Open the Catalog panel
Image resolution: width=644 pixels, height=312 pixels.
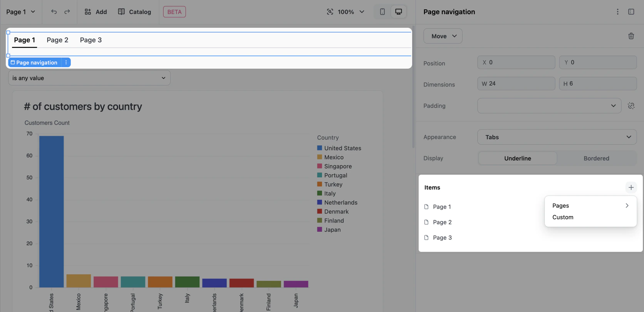[134, 12]
